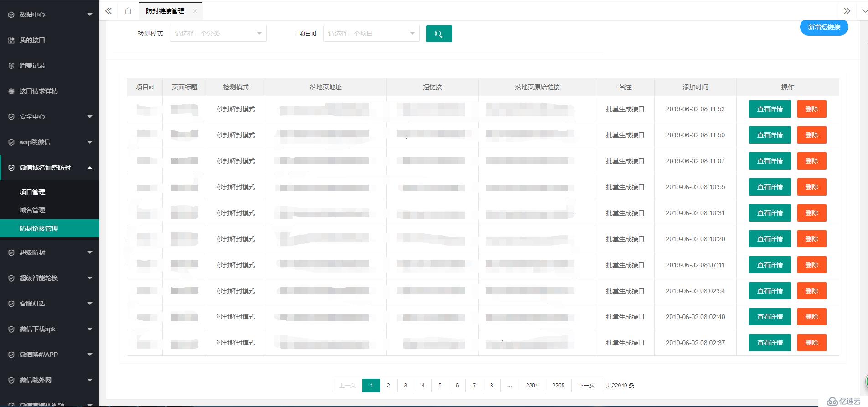Viewport: 868px width, 407px height.
Task: Expand the wap跳微信 menu arrow
Action: 90,142
